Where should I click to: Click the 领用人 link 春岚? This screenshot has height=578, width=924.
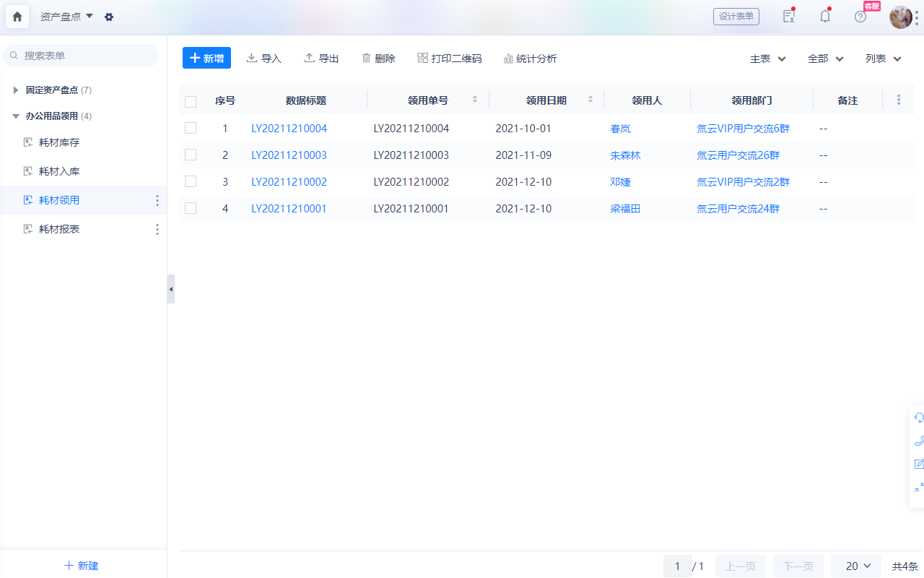[x=620, y=129]
